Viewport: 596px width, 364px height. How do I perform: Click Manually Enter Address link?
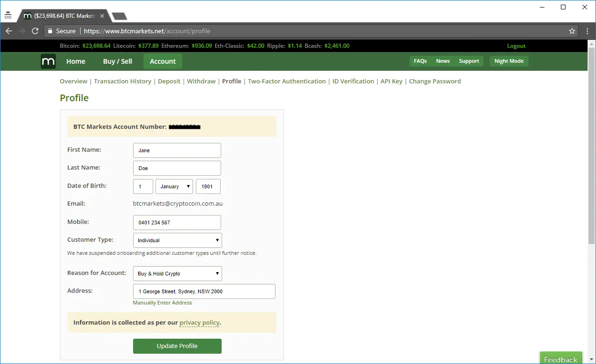163,303
